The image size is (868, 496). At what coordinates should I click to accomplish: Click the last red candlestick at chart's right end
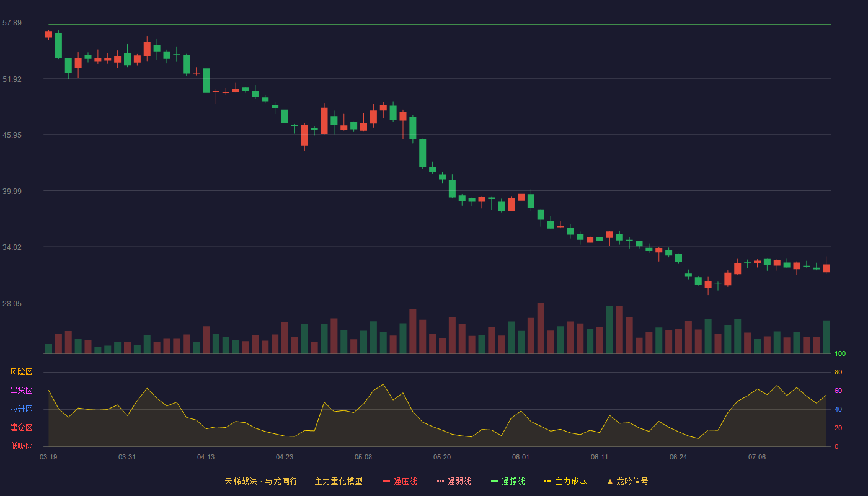[826, 268]
